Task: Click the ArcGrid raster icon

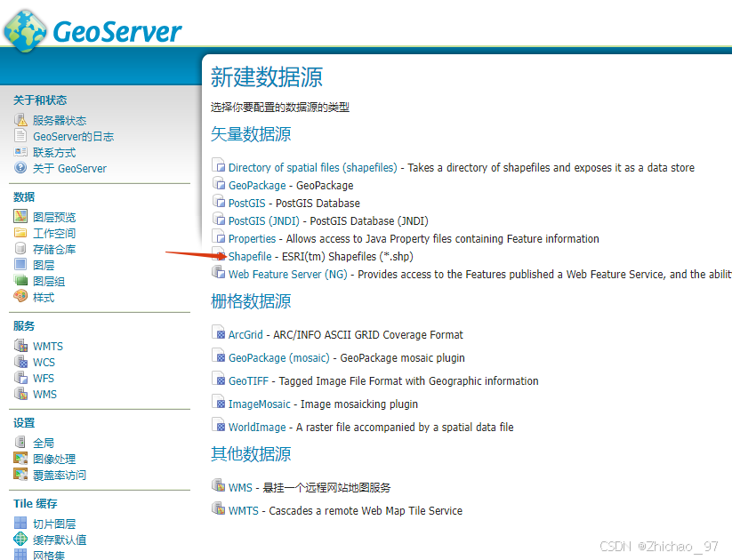Action: pos(219,332)
